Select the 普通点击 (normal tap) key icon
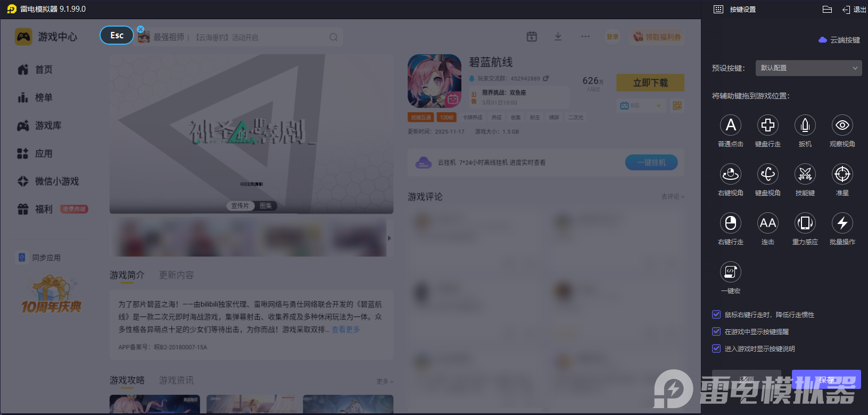The image size is (868, 415). tap(731, 125)
